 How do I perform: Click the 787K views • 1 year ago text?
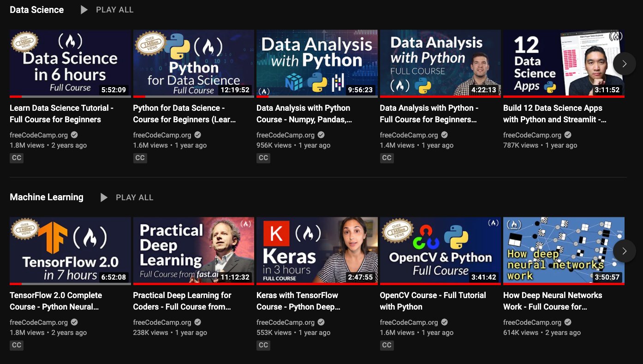coord(540,145)
